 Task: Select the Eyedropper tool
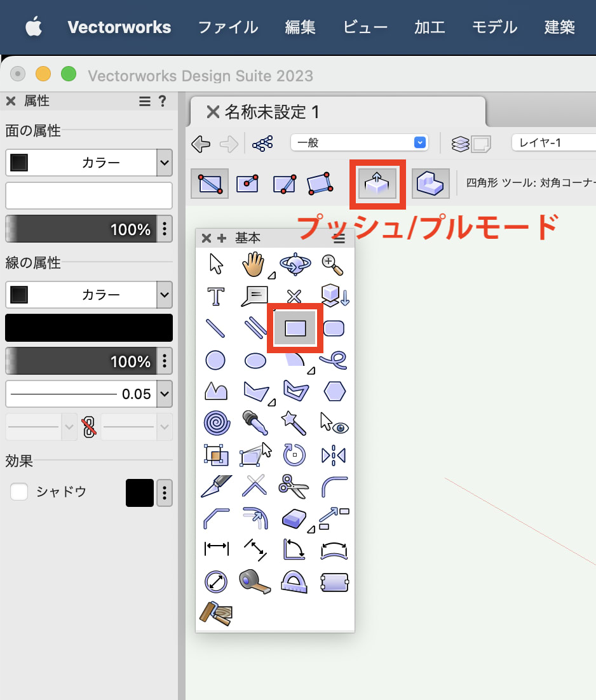pos(255,423)
